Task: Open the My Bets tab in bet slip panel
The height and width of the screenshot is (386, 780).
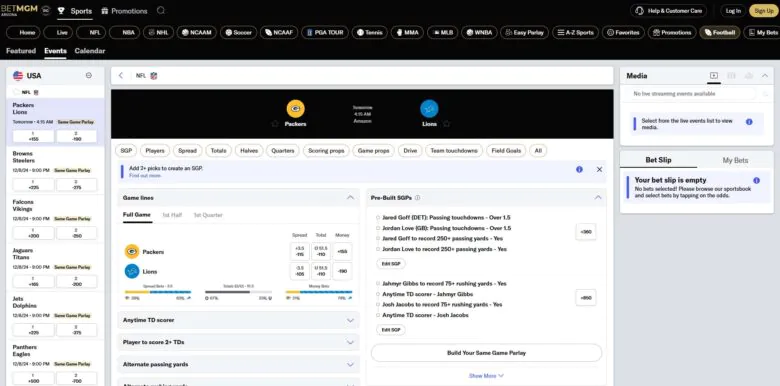Action: point(735,160)
